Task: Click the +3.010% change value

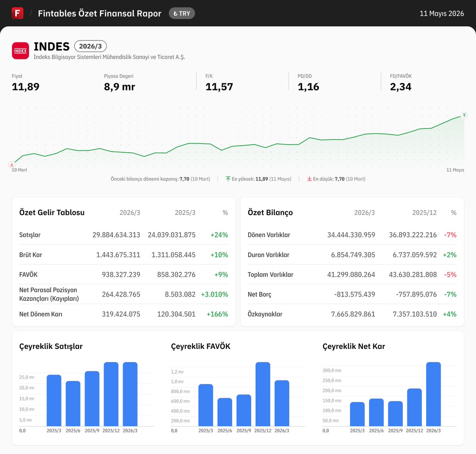Action: pos(215,294)
